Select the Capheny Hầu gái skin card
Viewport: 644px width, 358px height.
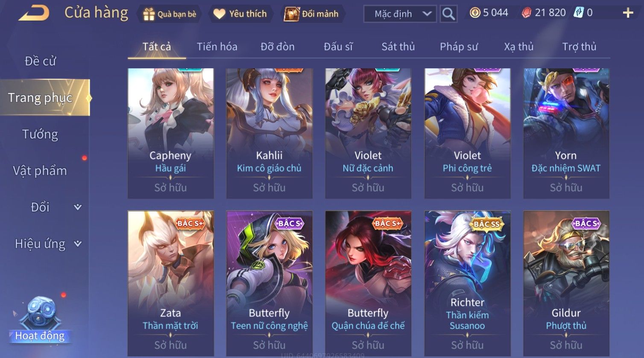tap(170, 133)
